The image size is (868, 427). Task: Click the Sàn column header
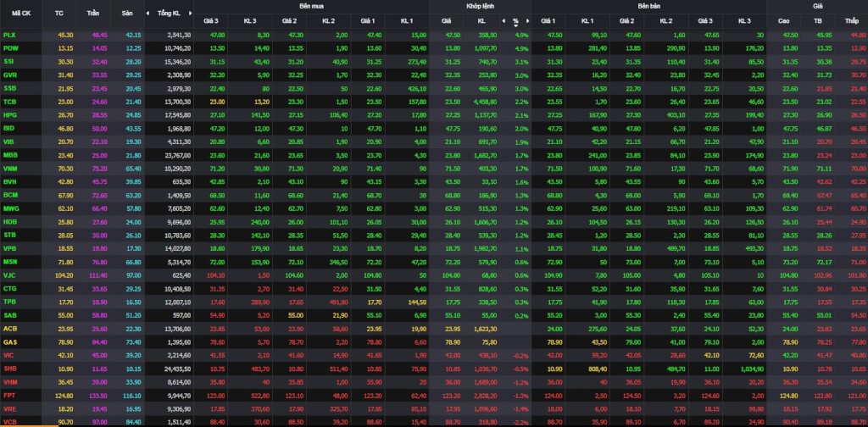pos(128,13)
